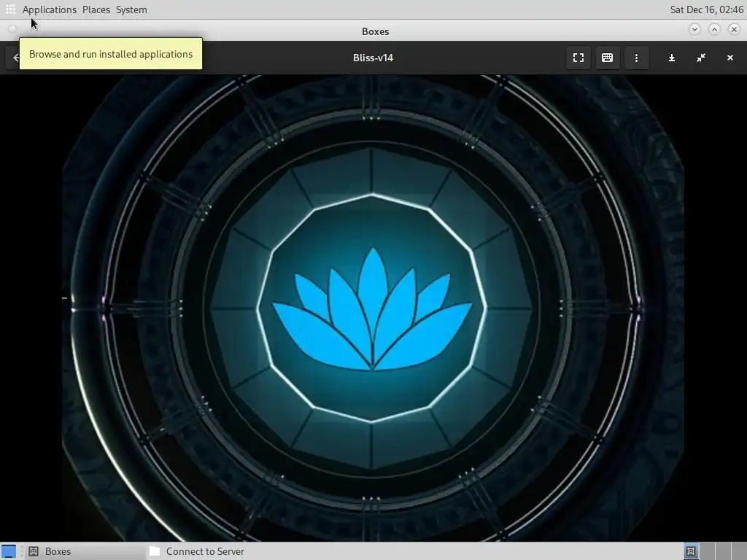This screenshot has height=560, width=747.
Task: Select the Connect to Server taskbar entry
Action: [x=205, y=551]
